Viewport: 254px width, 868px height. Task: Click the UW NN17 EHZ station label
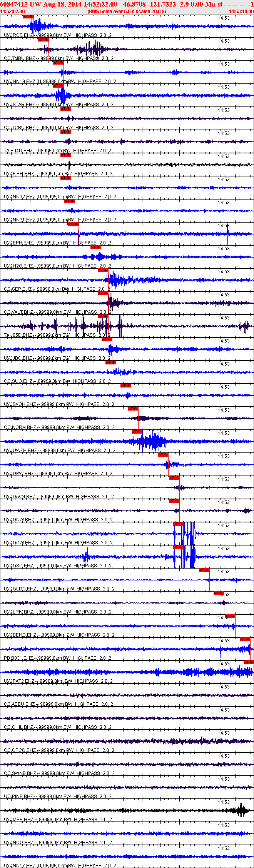[19, 866]
